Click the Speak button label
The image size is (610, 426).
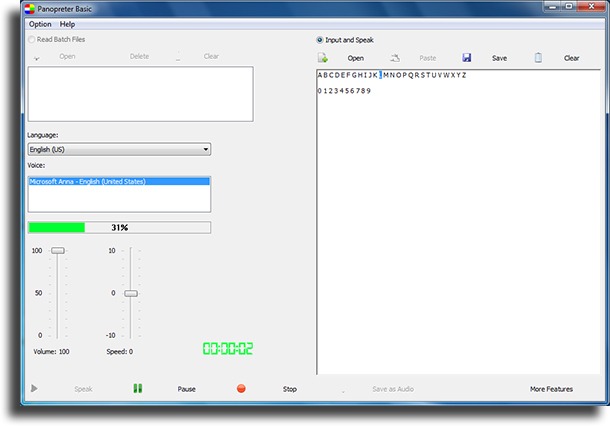pyautogui.click(x=83, y=389)
